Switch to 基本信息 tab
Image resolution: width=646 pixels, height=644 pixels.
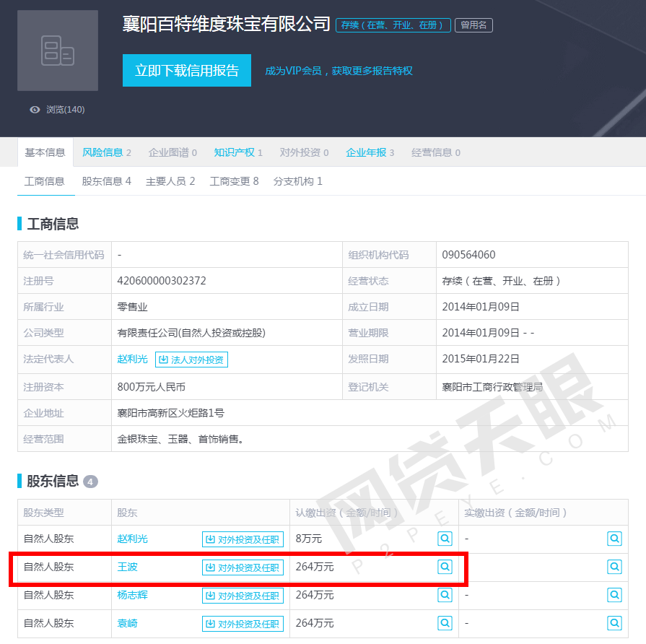(x=45, y=152)
